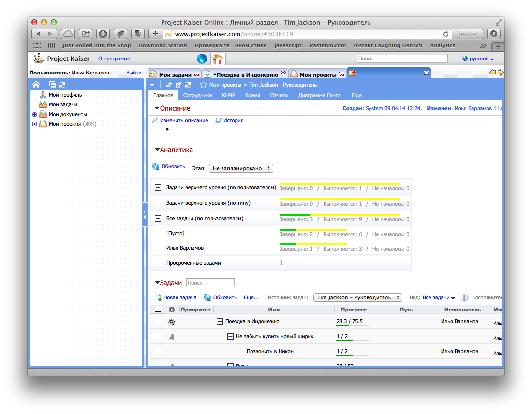Expand Мои проекты in the tree
The width and height of the screenshot is (532, 414).
point(35,124)
